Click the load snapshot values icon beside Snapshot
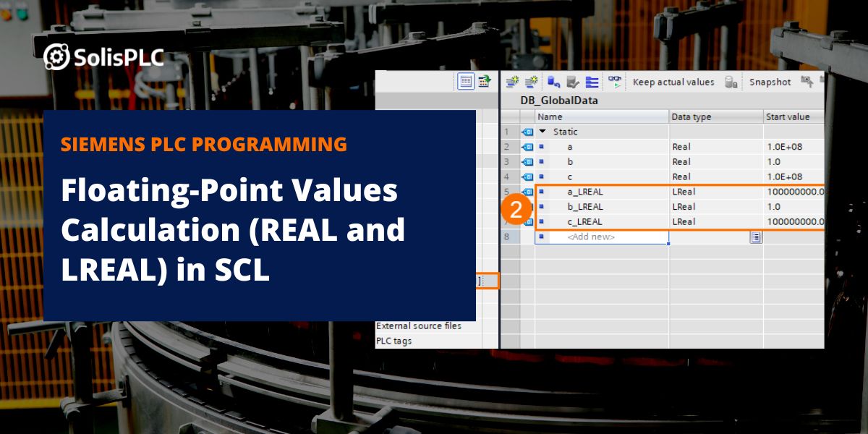This screenshot has height=434, width=868. point(730,82)
